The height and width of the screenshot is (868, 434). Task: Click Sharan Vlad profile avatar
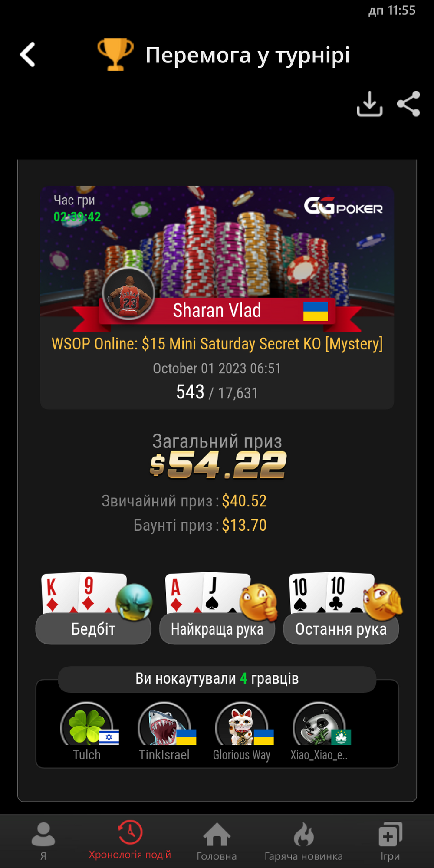click(128, 293)
